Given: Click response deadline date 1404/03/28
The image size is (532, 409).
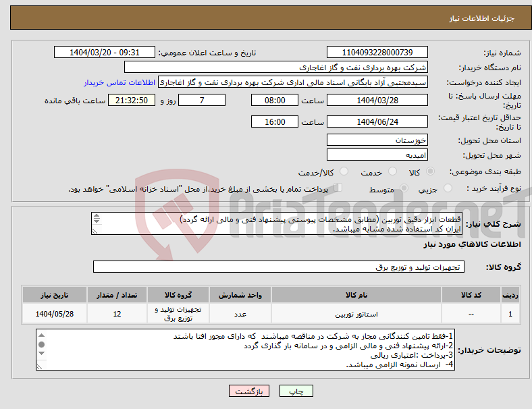Looking at the screenshot, I should (x=377, y=100).
